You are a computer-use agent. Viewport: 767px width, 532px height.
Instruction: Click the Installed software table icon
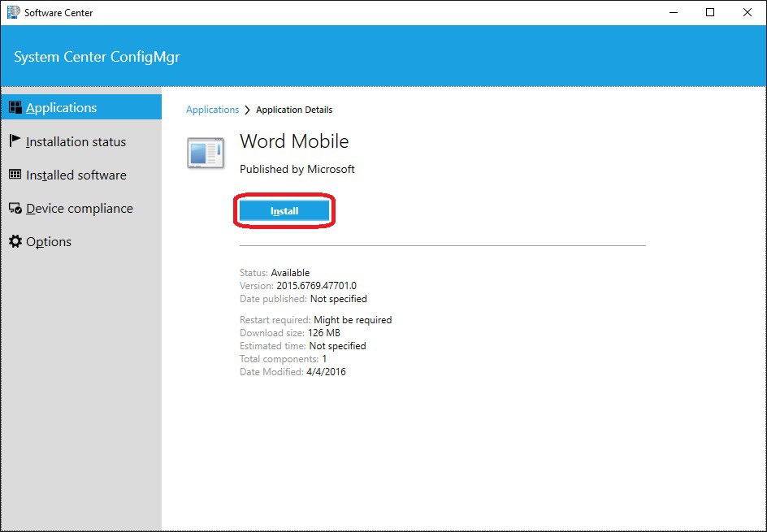pyautogui.click(x=15, y=174)
